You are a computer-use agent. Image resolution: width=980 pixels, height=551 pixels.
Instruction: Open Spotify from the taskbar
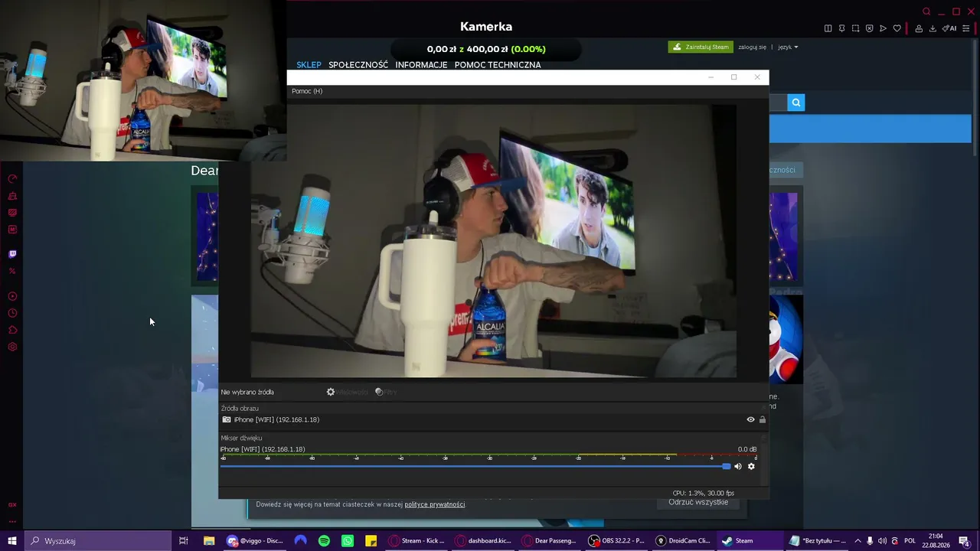(324, 541)
